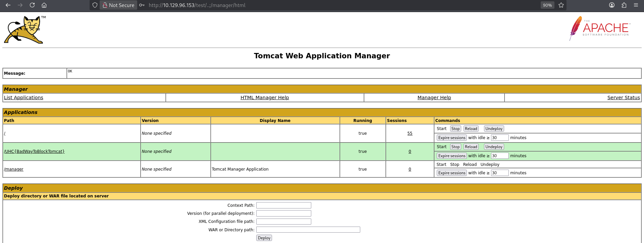This screenshot has width=644, height=243.
Task: Click the OK message text
Action: coord(70,71)
